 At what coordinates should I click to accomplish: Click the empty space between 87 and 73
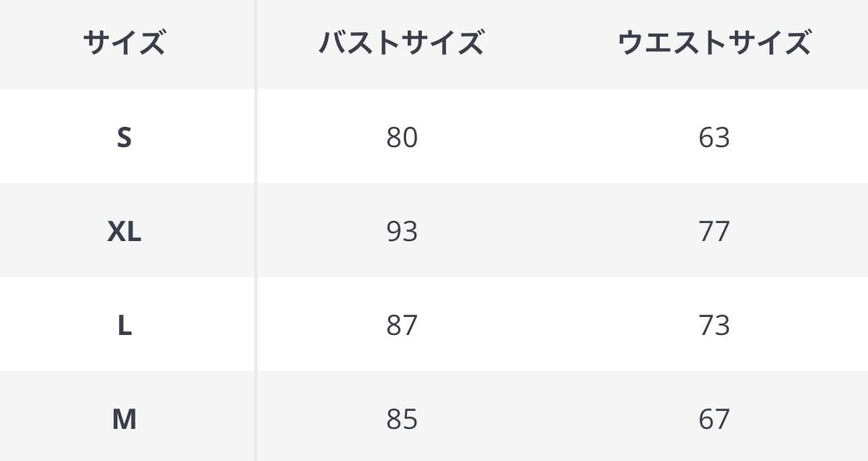557,326
